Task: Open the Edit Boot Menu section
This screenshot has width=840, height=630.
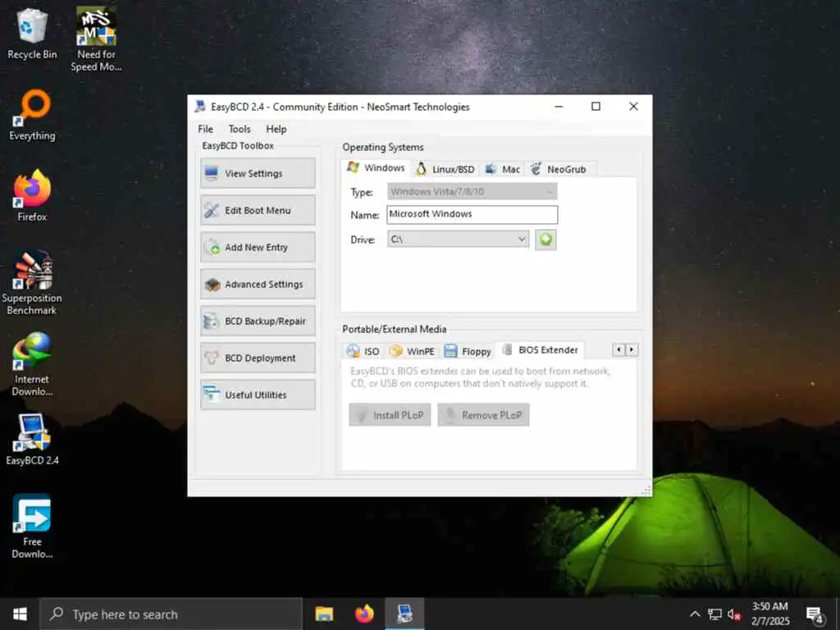Action: [x=258, y=210]
